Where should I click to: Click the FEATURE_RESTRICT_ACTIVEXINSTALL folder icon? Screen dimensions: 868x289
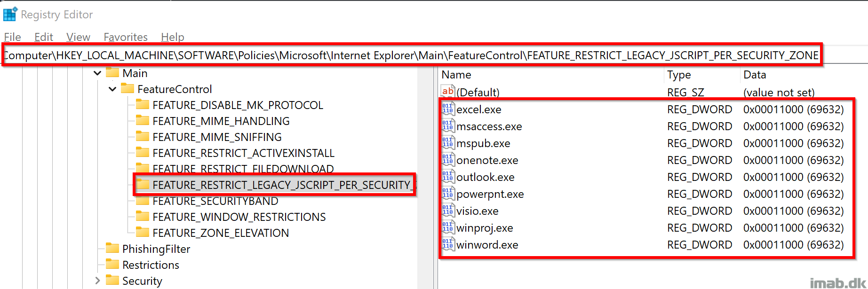click(x=143, y=153)
